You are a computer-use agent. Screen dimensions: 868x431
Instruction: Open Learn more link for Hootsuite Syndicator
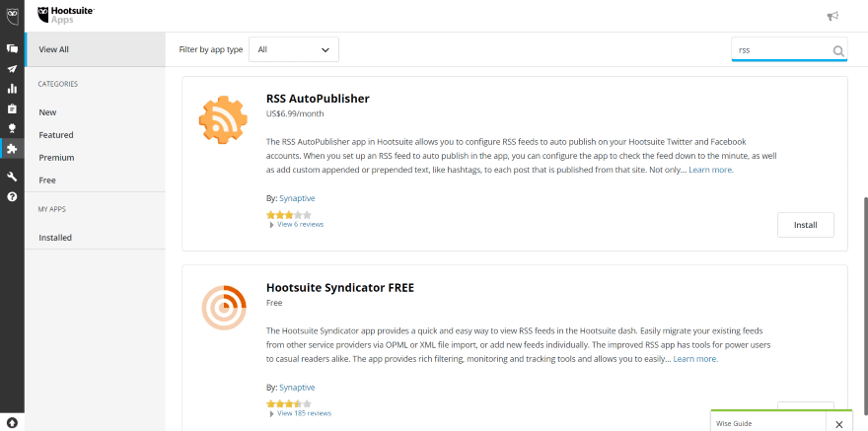coord(695,359)
